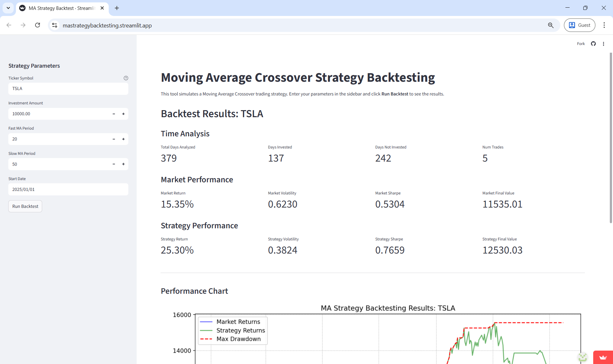Decrement Slow MA Period with minus stepper
The image size is (613, 364).
(x=114, y=164)
